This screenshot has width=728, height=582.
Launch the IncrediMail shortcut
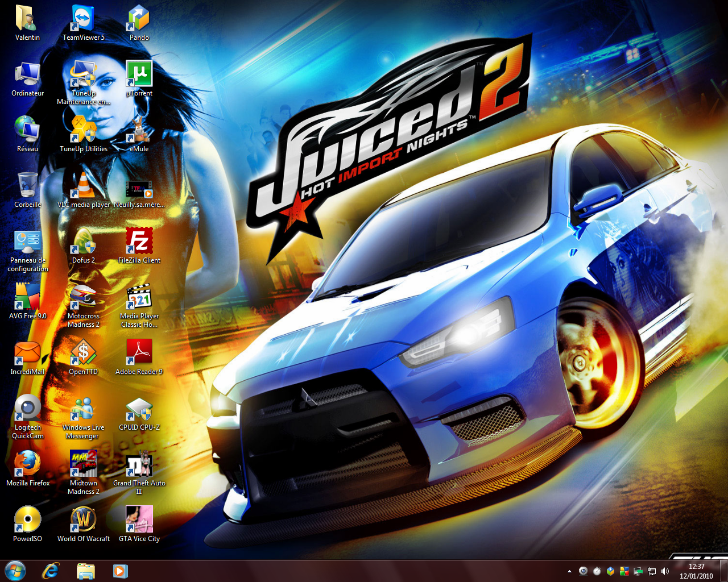[x=27, y=357]
